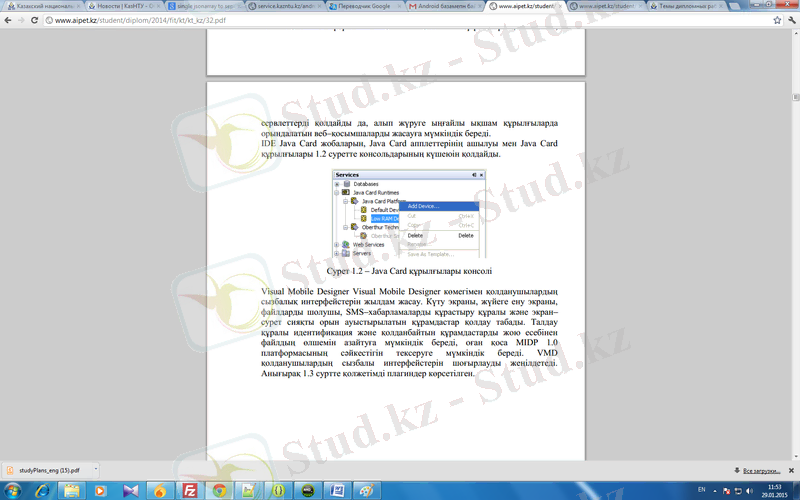Click the browser back arrow button
The height and width of the screenshot is (500, 800).
click(9, 19)
